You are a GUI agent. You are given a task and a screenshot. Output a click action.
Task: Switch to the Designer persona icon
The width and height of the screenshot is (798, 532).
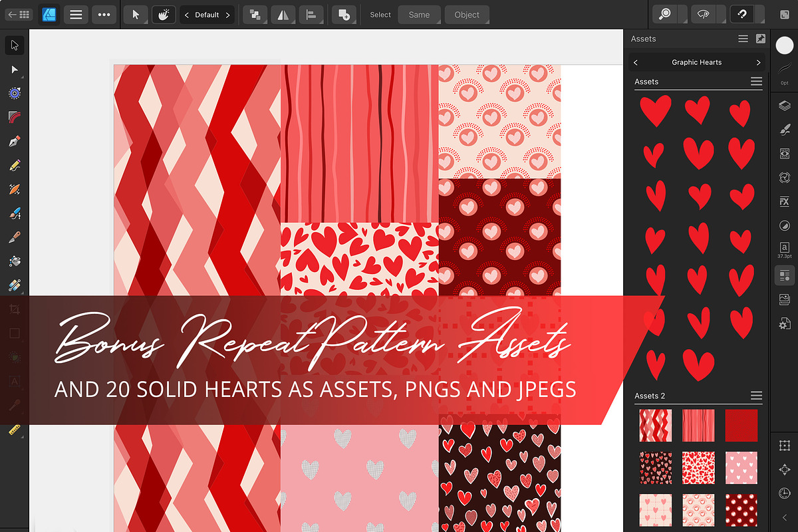point(49,14)
